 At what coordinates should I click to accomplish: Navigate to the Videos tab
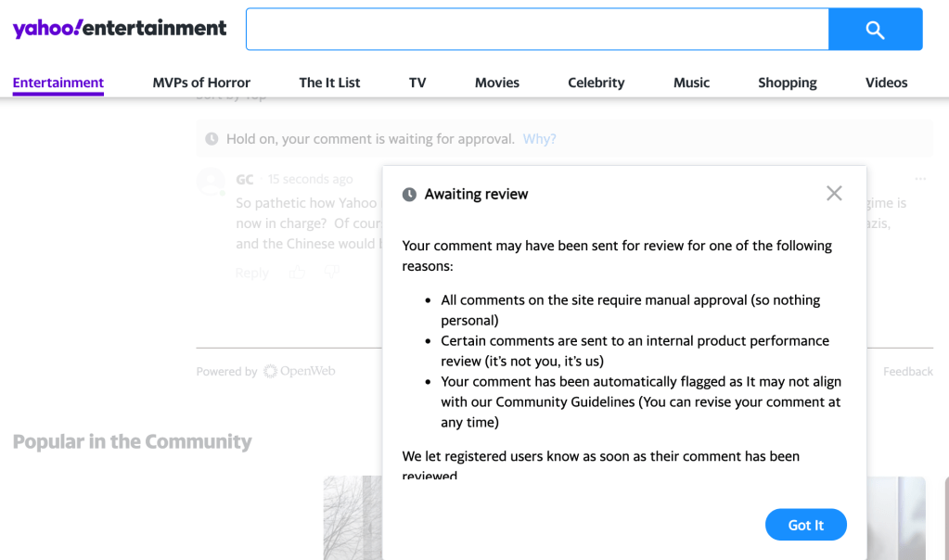point(886,83)
